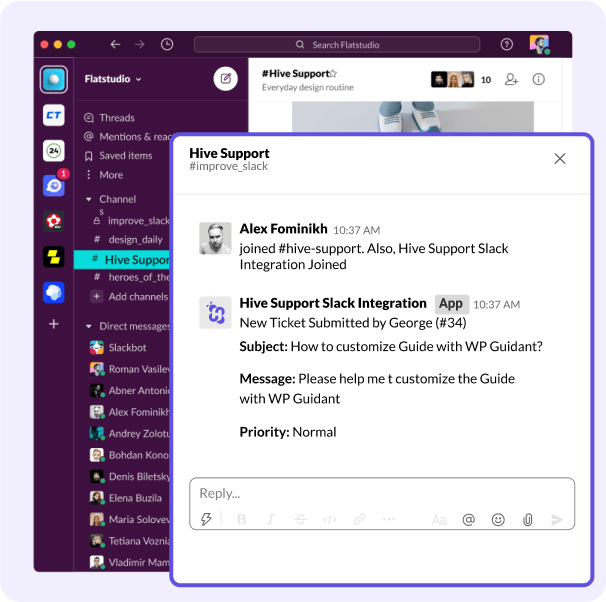Toggle inline code formatting
The image size is (606, 602).
330,519
